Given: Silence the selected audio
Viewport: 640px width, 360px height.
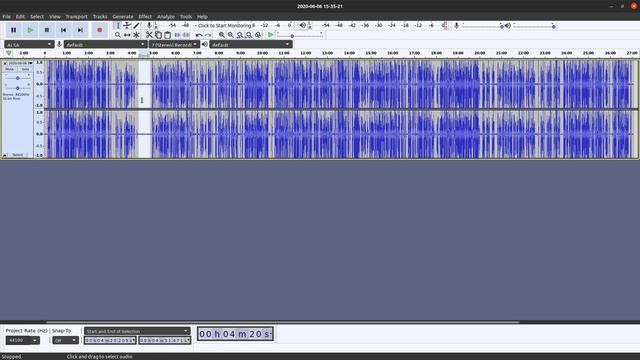Looking at the screenshot, I should click(186, 35).
